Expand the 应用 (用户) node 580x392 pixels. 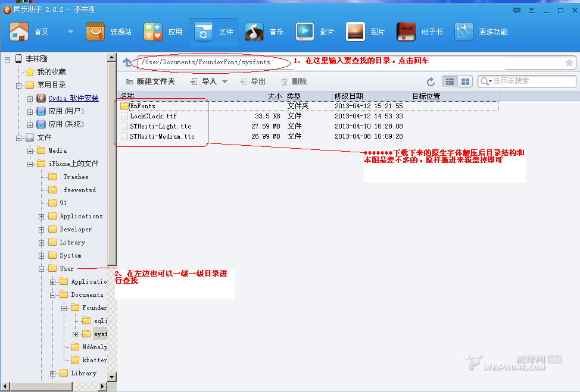coord(30,112)
